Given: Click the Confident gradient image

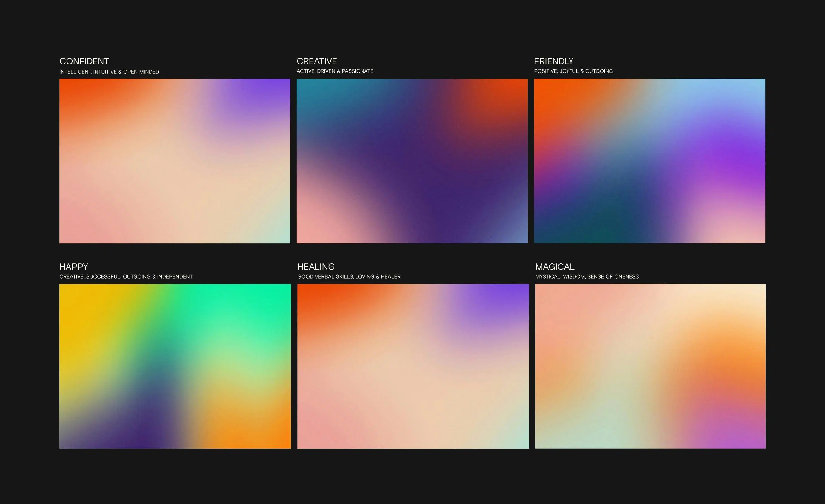Looking at the screenshot, I should tap(174, 161).
